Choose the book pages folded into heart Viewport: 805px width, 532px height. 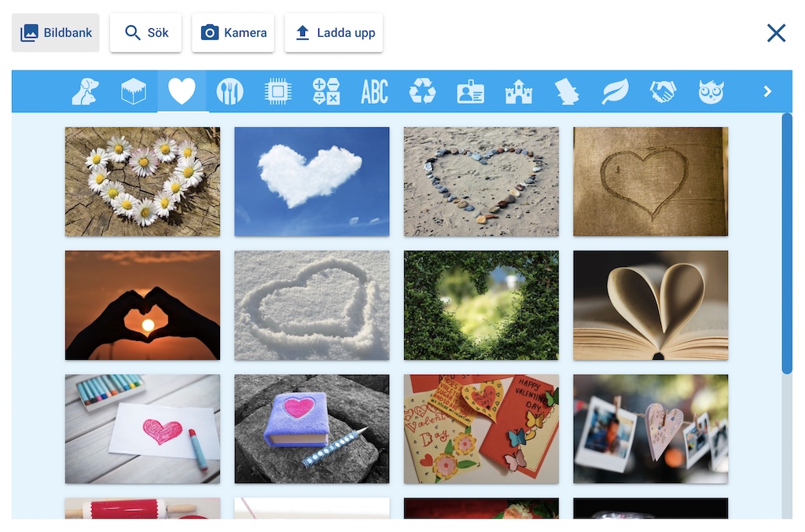pos(651,305)
